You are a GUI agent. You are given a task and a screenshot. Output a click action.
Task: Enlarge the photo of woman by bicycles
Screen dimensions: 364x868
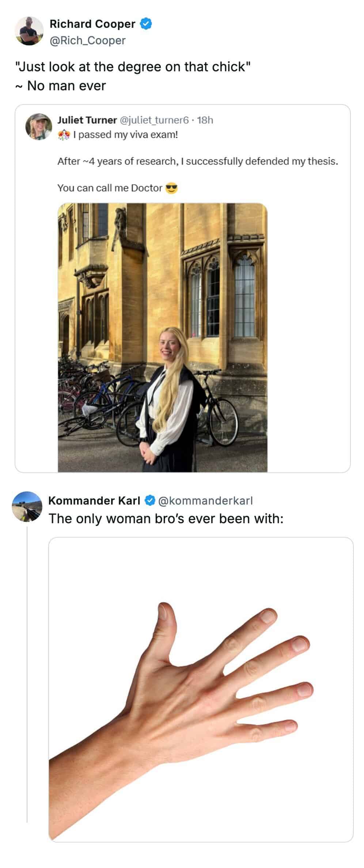click(163, 337)
